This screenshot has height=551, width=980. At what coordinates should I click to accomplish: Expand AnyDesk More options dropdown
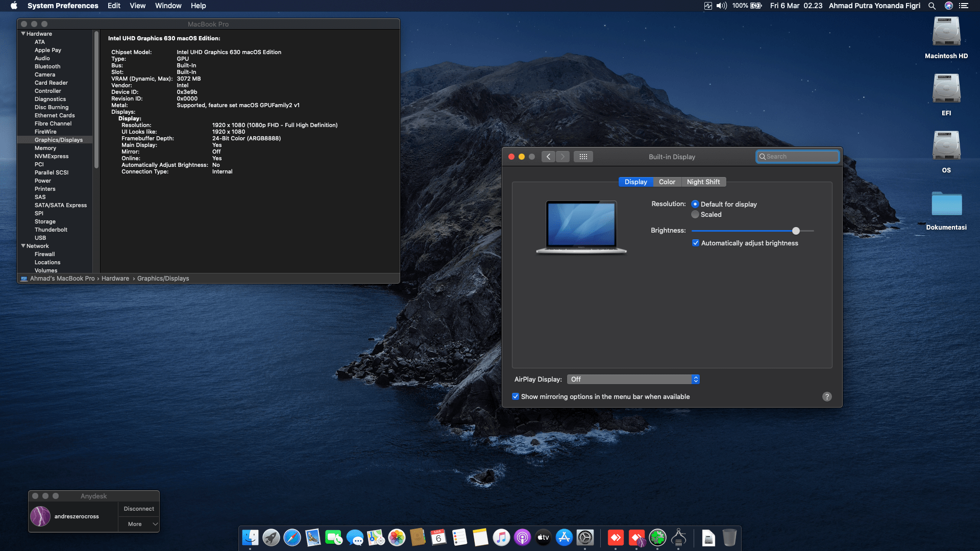(x=139, y=524)
